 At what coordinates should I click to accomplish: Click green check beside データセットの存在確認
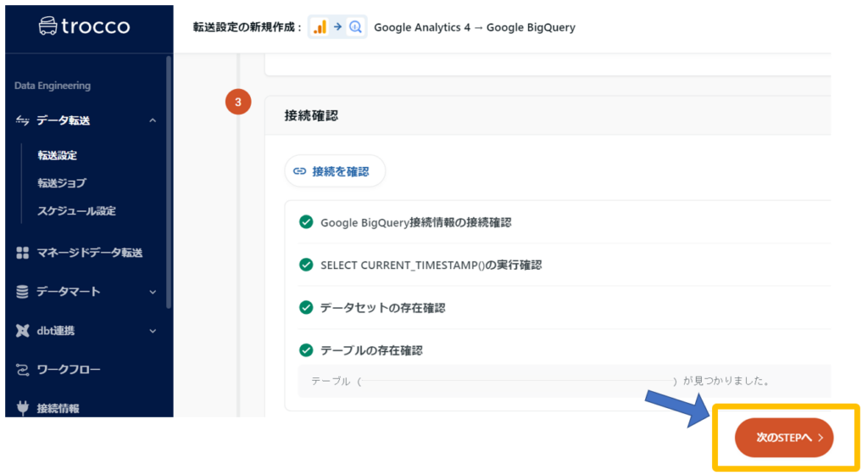point(306,307)
